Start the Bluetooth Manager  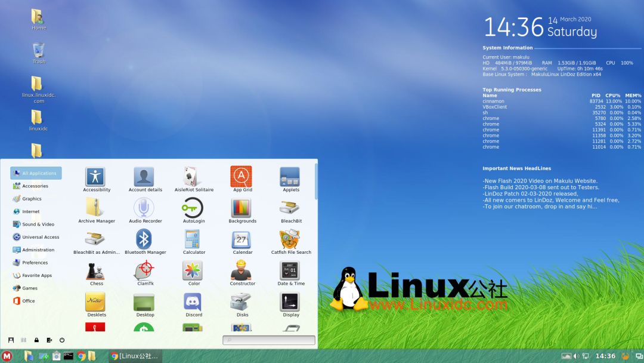(x=145, y=239)
